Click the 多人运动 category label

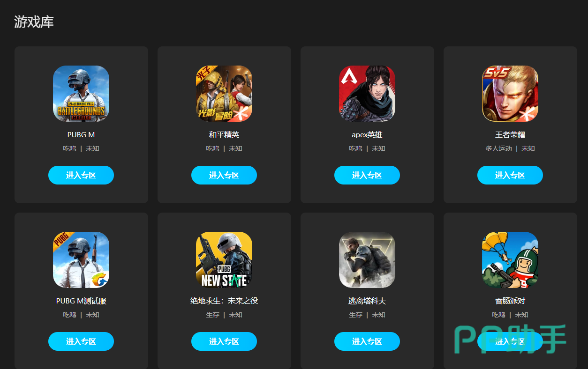pos(498,148)
